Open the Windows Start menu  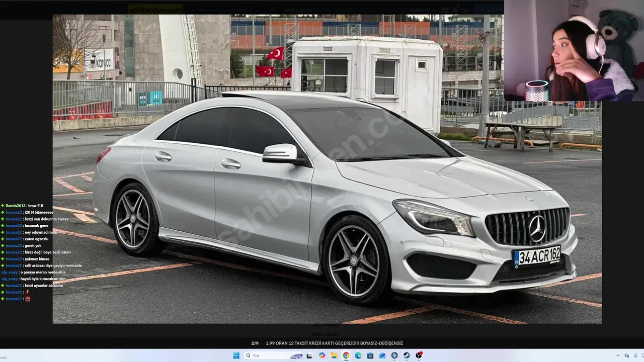pyautogui.click(x=236, y=355)
